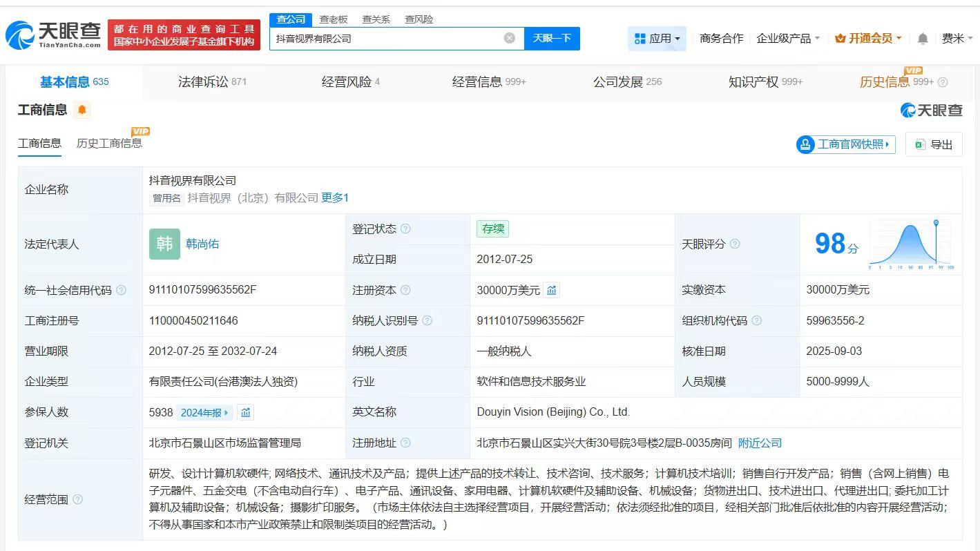
Task: Clear the search box with the x icon
Action: coord(510,39)
